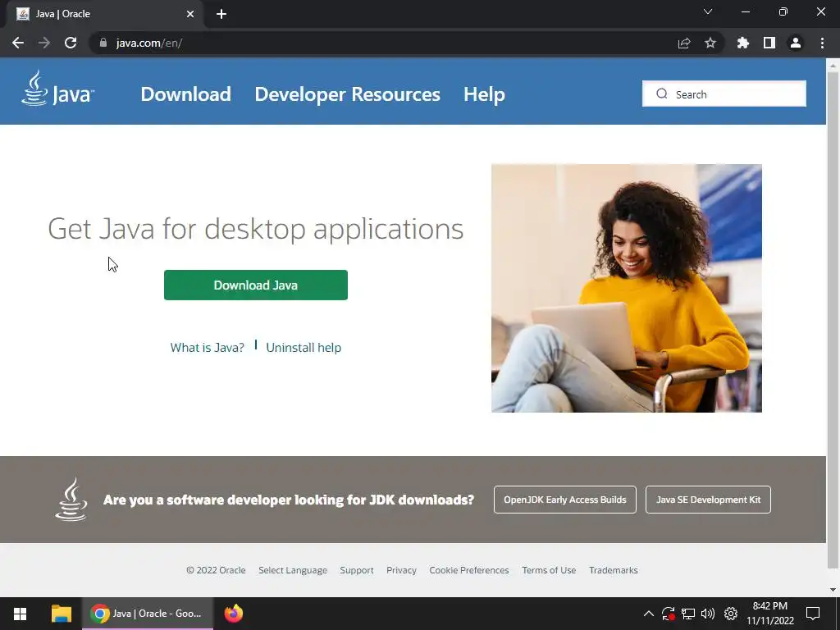Viewport: 840px width, 630px height.
Task: Open the notifications action center icon
Action: [x=813, y=614]
